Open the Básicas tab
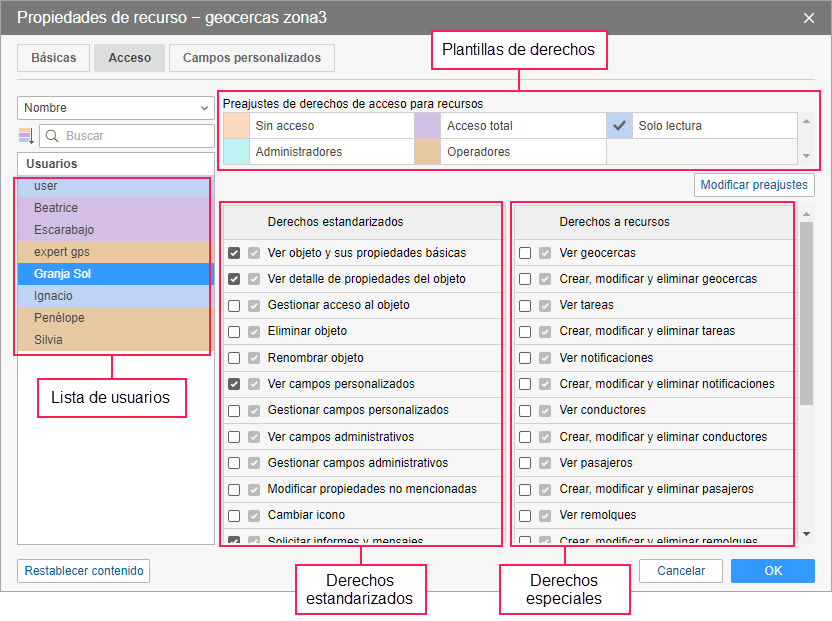 54,58
